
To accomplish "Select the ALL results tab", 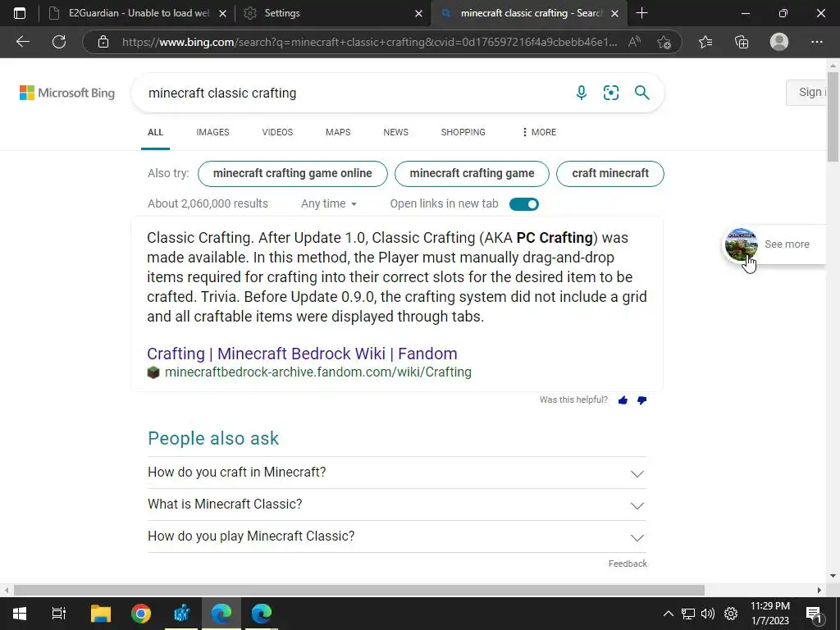I will 155,132.
